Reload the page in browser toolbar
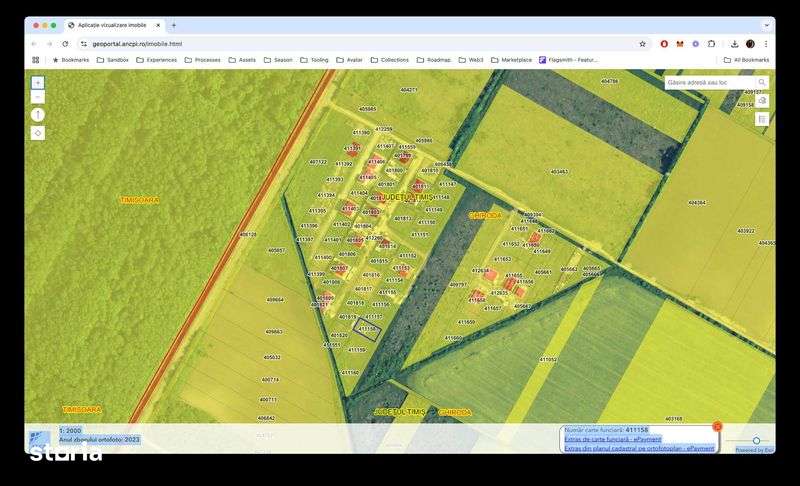 coord(65,44)
